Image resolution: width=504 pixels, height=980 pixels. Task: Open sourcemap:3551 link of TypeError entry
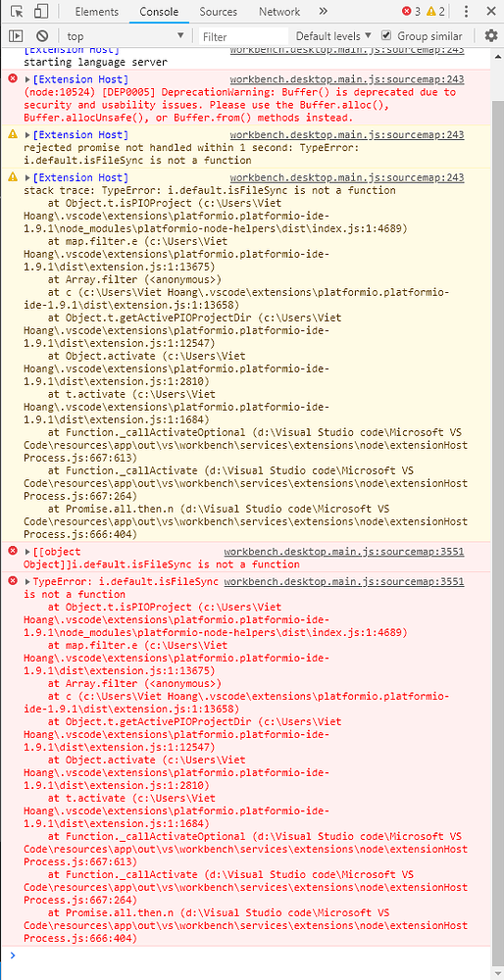[x=344, y=582]
